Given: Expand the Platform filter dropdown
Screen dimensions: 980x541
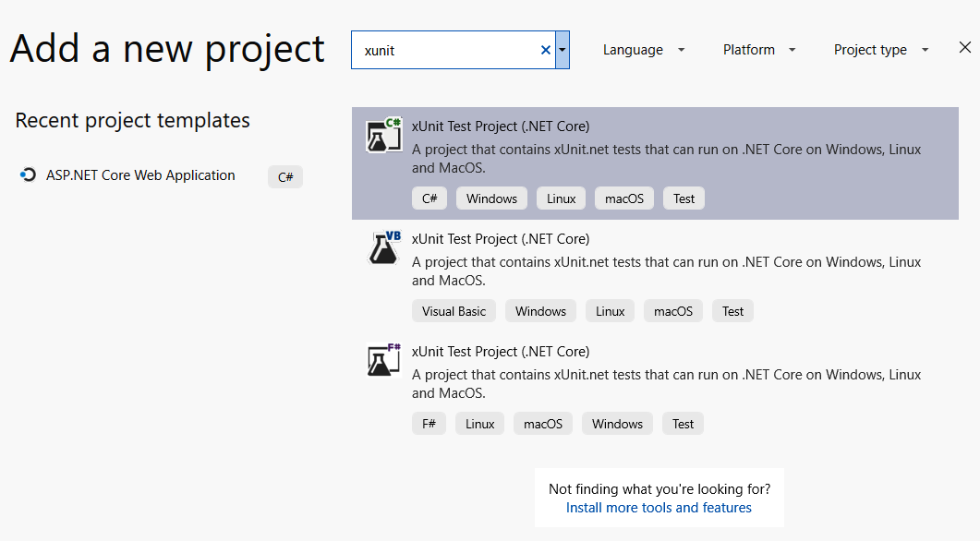Looking at the screenshot, I should (759, 50).
